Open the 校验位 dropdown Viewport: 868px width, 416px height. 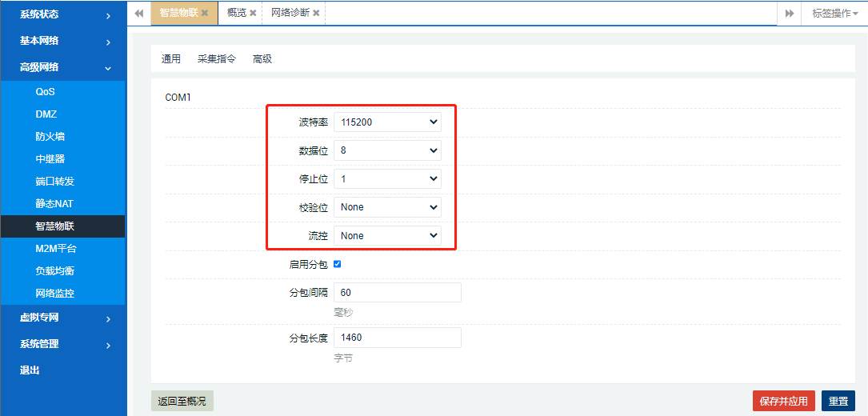coord(387,207)
